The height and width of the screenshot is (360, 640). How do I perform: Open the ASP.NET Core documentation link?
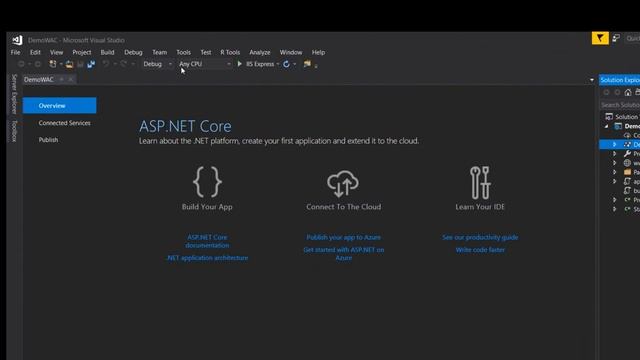[x=207, y=241]
